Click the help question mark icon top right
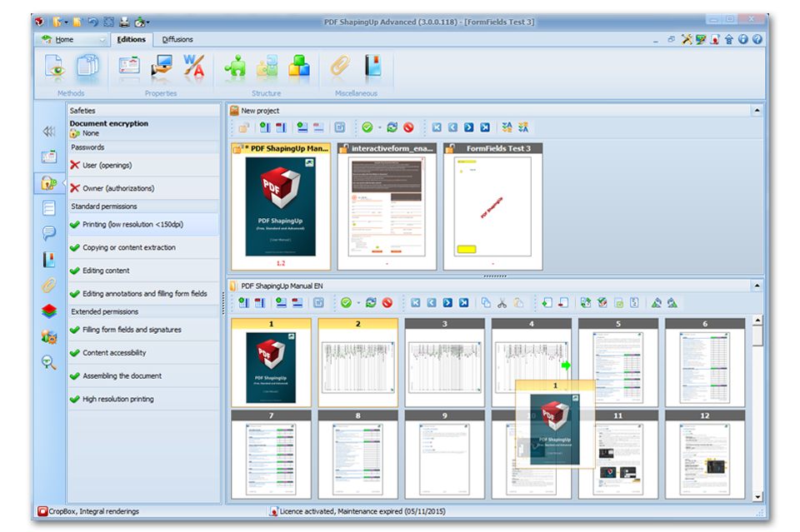800x532 pixels. (x=757, y=39)
